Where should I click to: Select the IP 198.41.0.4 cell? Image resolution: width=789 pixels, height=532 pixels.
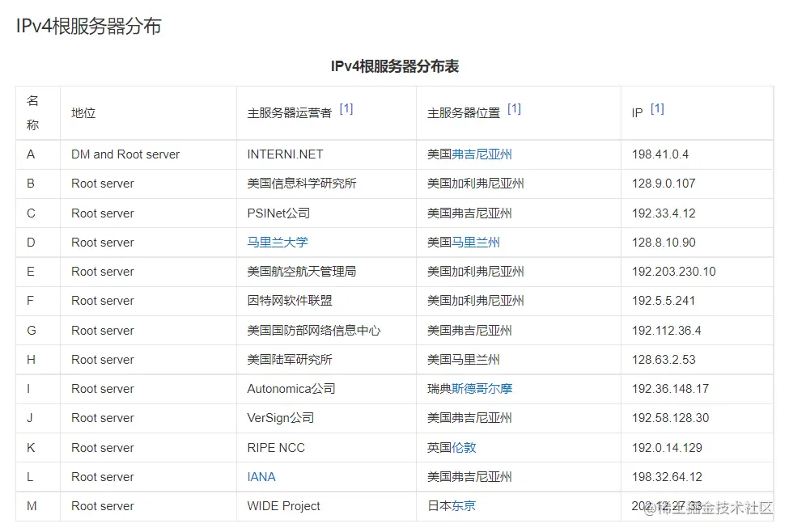pyautogui.click(x=697, y=154)
